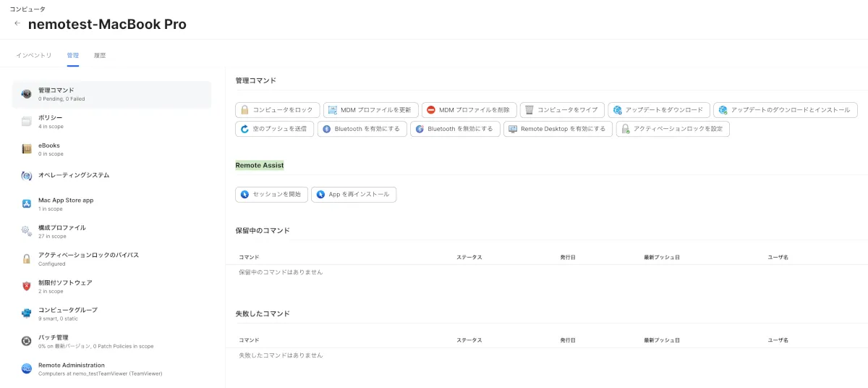Go back using the left arrow
This screenshot has height=388, width=868.
(17, 23)
